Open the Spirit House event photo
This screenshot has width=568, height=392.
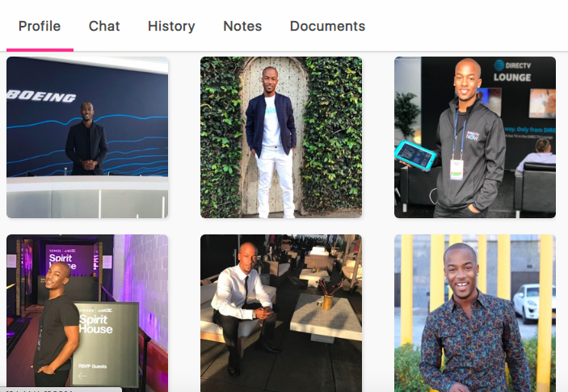tap(87, 313)
